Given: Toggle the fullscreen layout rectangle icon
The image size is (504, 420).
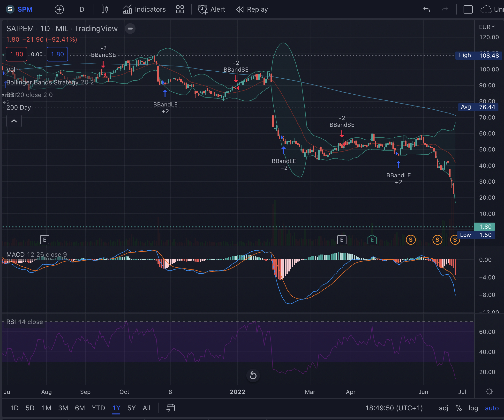Looking at the screenshot, I should (x=468, y=9).
